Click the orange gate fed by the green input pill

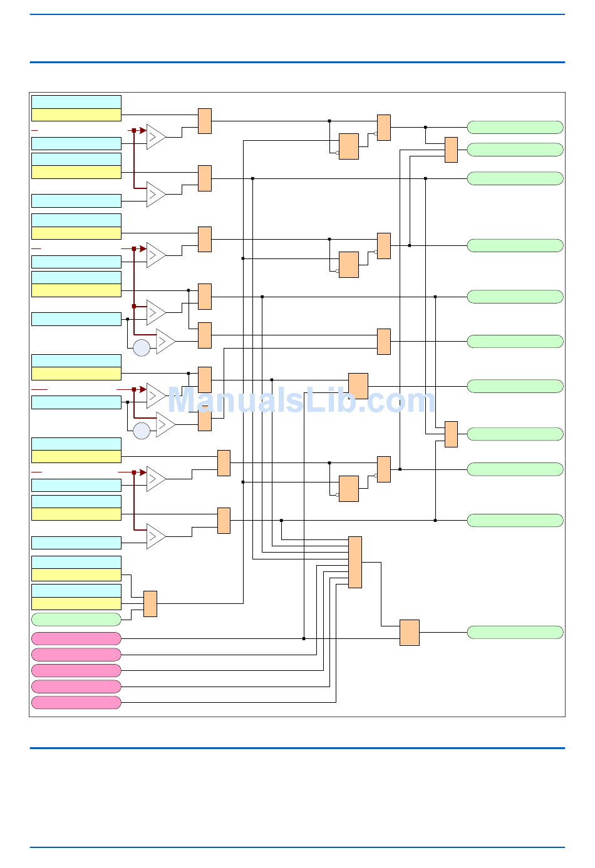click(x=150, y=604)
